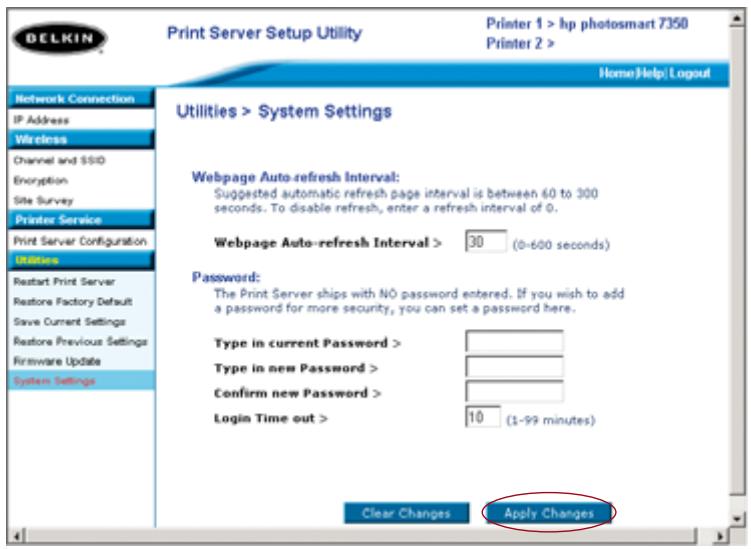Screen dimensions: 751x549
Task: Open the Site Survey page
Action: [43, 200]
